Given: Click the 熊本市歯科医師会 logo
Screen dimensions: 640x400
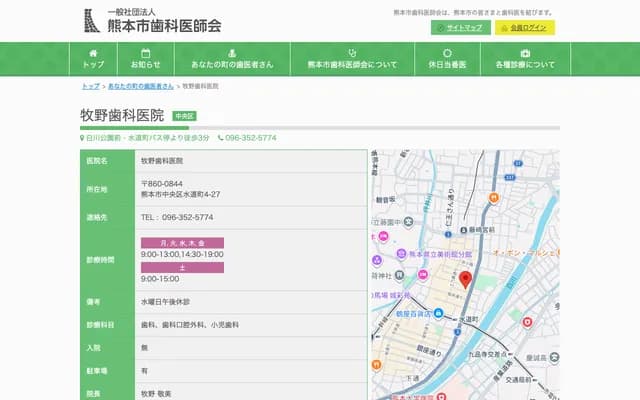Looking at the screenshot, I should click(152, 20).
